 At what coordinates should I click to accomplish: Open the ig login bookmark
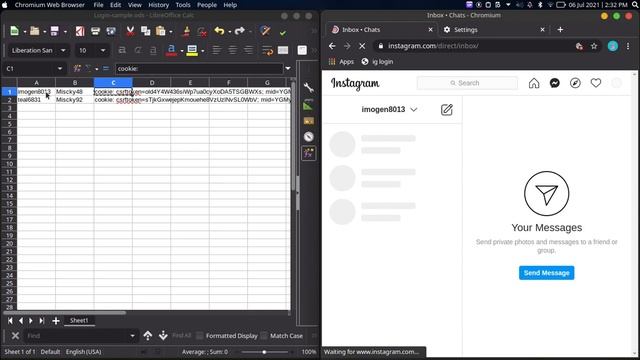378,62
